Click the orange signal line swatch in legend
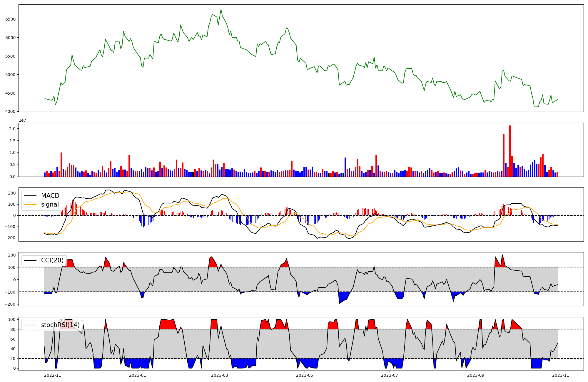 click(30, 205)
